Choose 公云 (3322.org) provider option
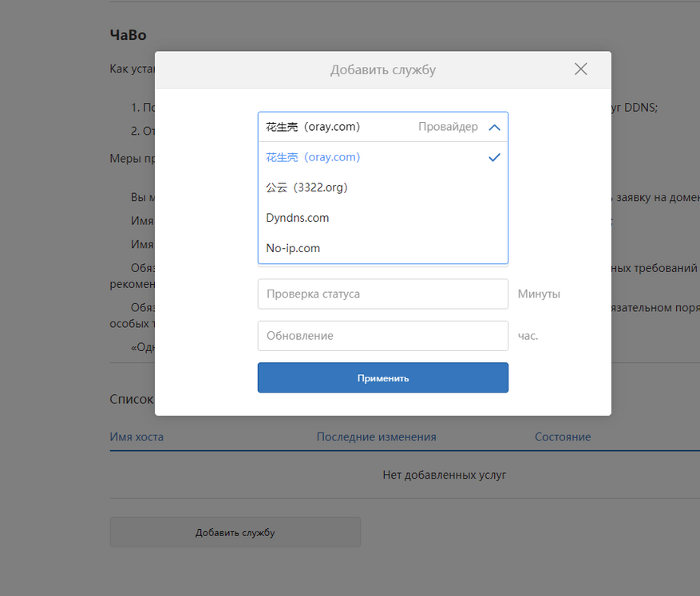The image size is (700, 596). coord(382,187)
